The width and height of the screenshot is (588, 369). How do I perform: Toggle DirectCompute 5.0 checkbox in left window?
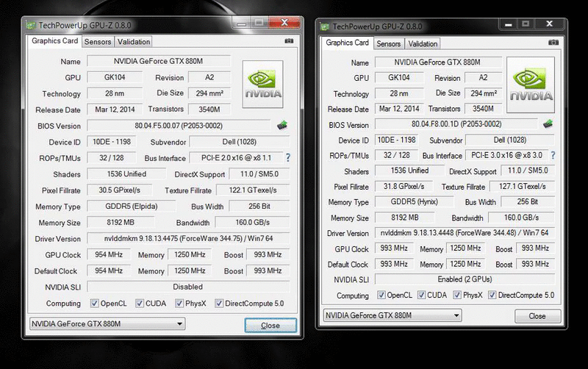pos(219,303)
